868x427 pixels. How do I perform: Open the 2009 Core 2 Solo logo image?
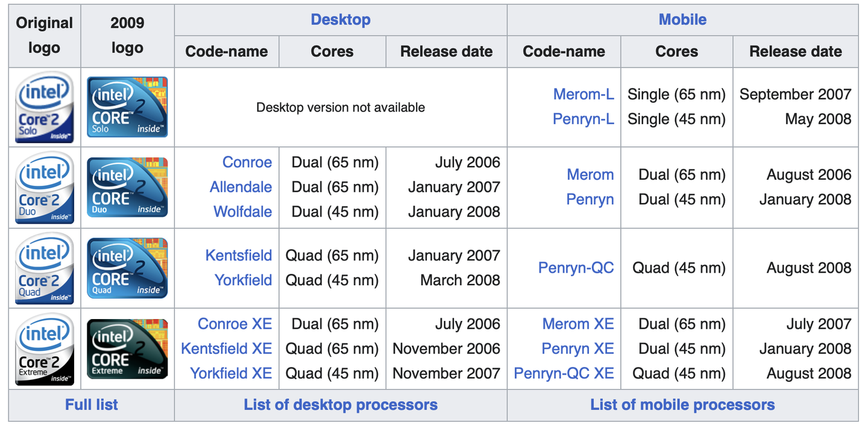(x=127, y=107)
